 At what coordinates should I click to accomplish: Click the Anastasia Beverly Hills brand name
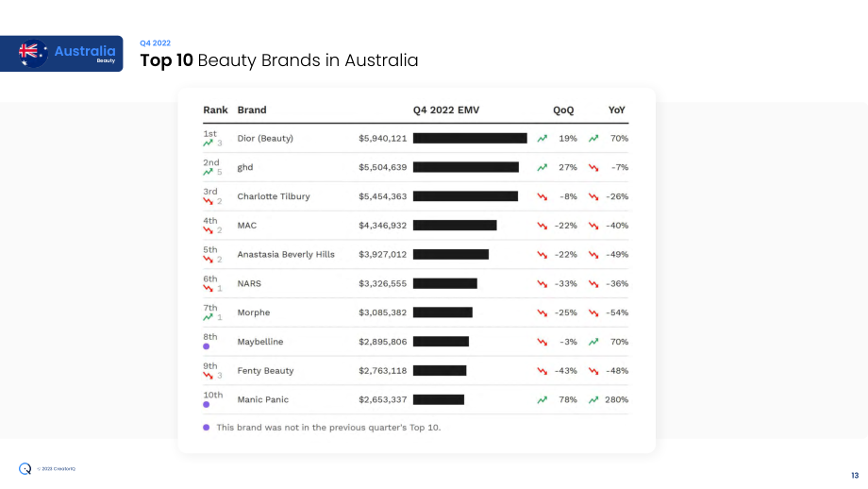[x=286, y=254]
